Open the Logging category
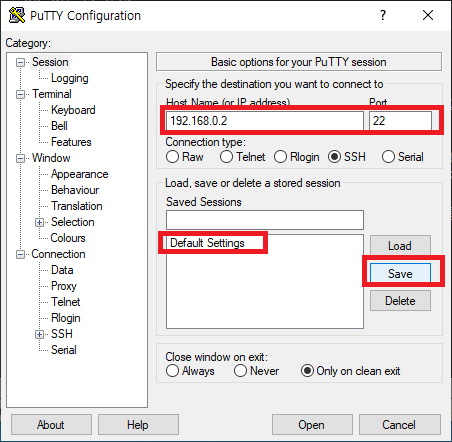 (x=70, y=78)
